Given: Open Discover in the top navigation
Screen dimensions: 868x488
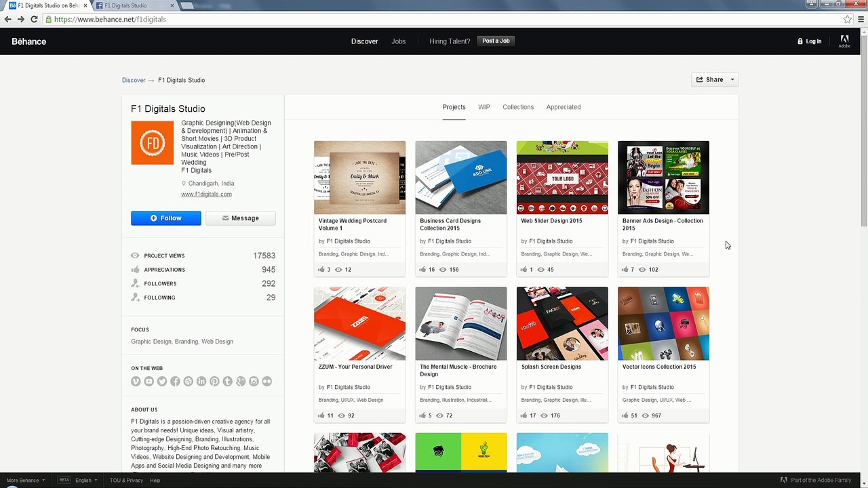Looking at the screenshot, I should (364, 41).
